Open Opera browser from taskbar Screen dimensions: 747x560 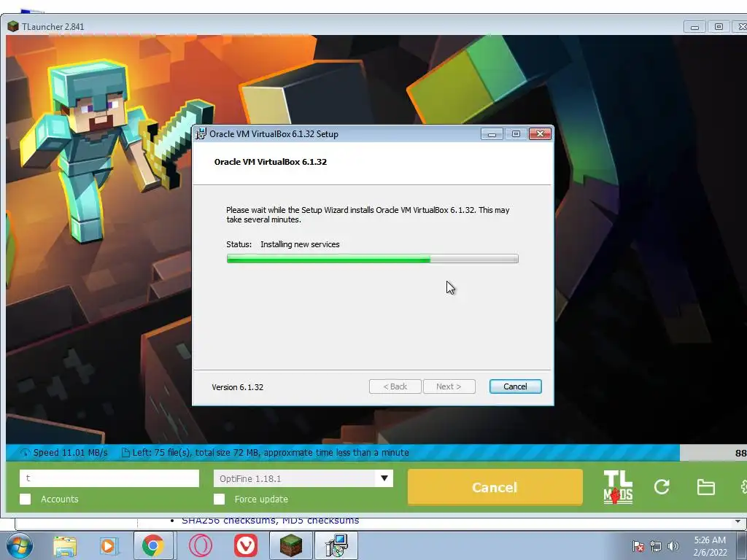201,545
